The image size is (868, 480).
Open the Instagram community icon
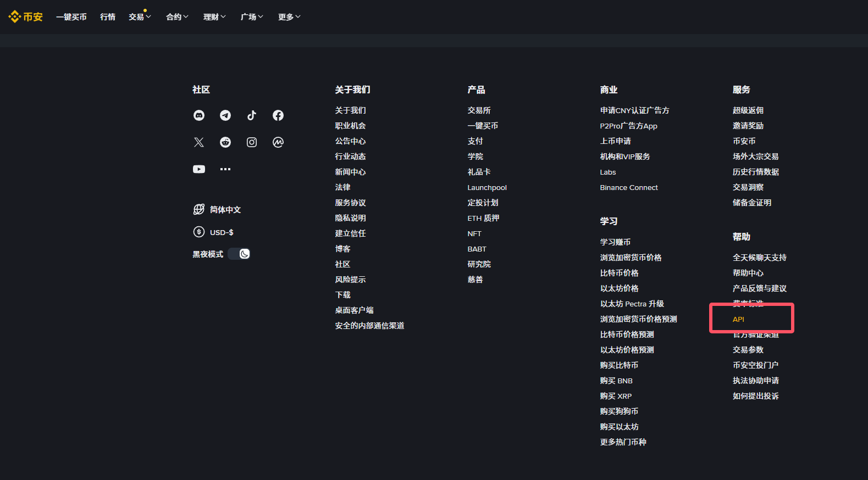(x=252, y=142)
